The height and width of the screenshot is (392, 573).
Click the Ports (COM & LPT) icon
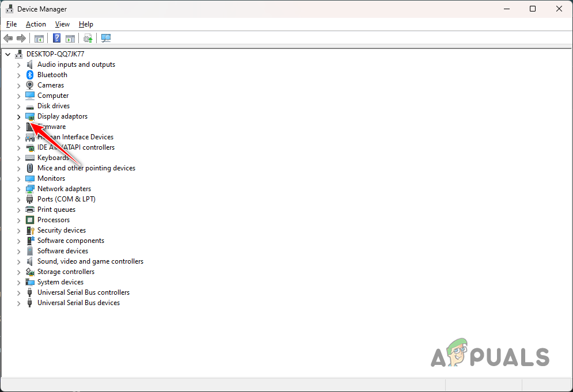click(30, 200)
